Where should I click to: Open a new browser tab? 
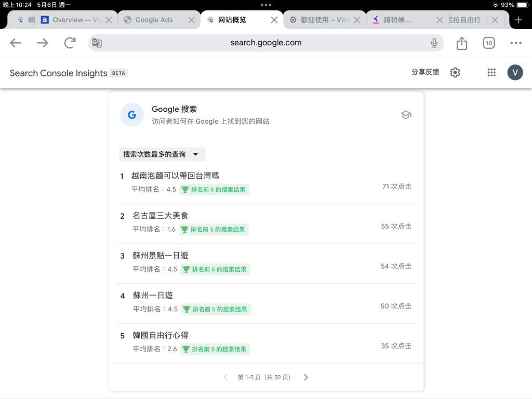coord(518,20)
